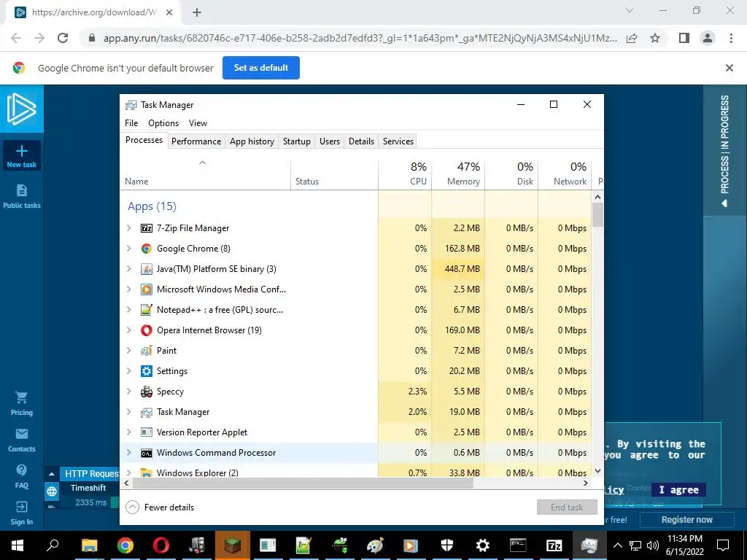
Task: Switch to the Startup tab
Action: click(x=296, y=141)
